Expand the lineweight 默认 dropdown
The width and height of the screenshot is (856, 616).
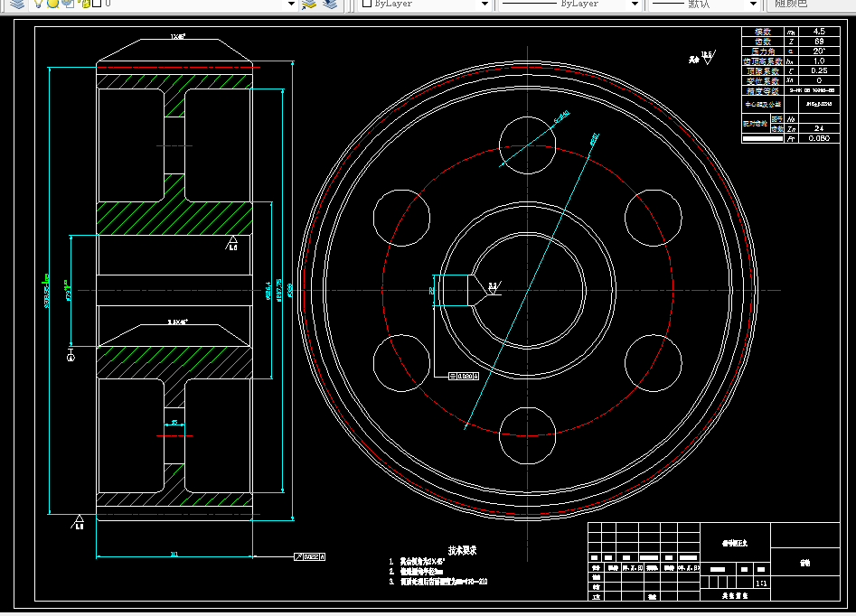click(753, 5)
